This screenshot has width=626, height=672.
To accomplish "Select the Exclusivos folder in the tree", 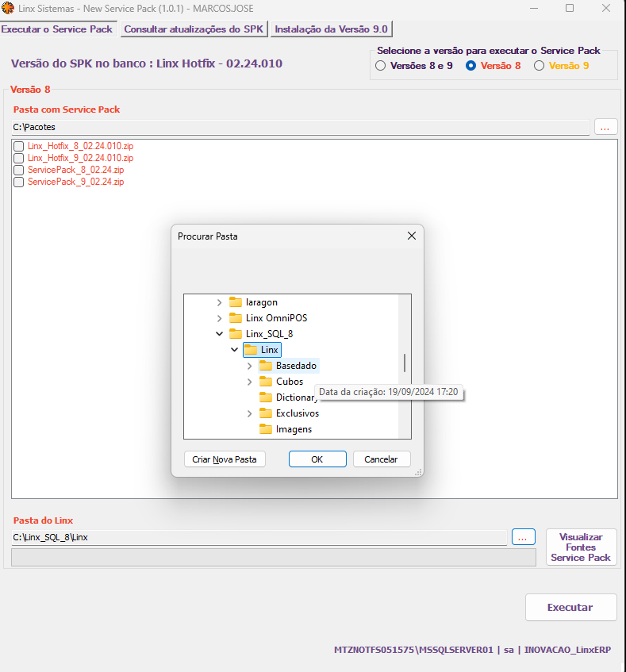I will 298,413.
